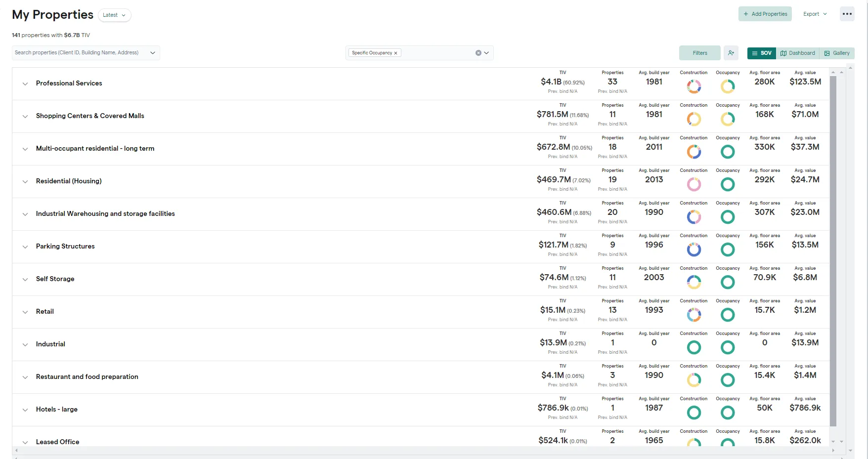
Task: Open the Filters button
Action: 699,53
